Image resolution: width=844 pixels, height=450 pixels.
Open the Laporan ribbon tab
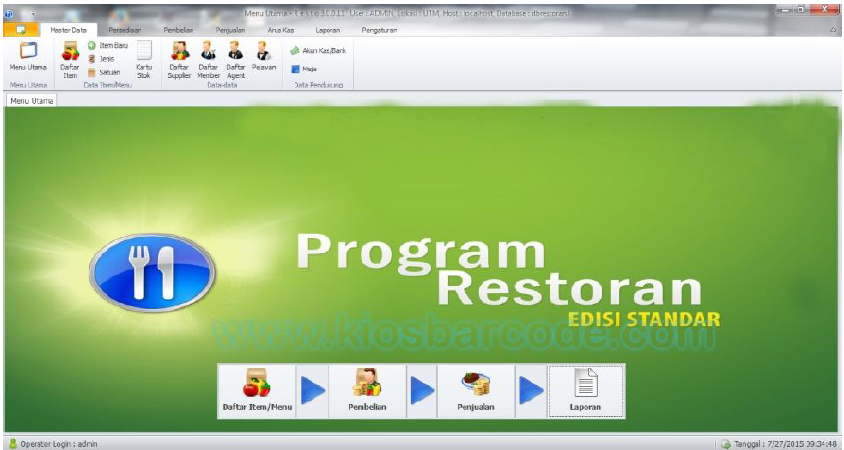pyautogui.click(x=327, y=31)
